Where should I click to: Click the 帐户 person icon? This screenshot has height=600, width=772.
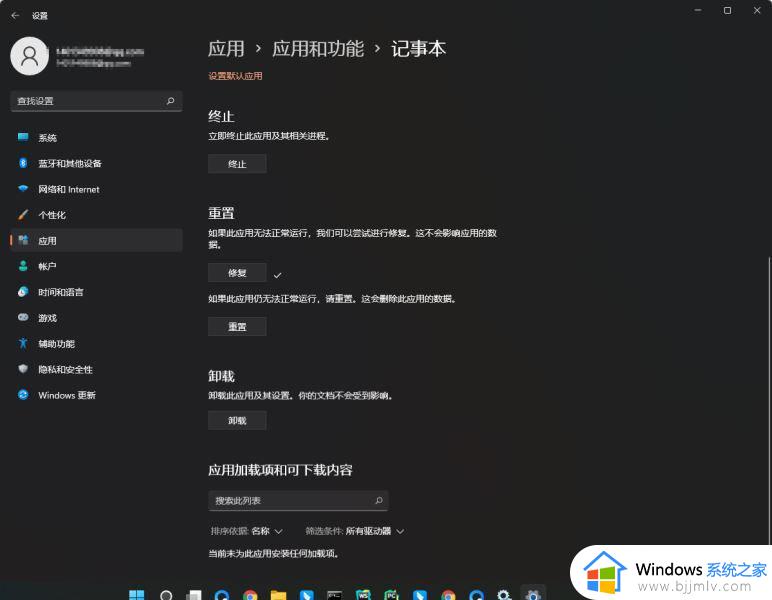pos(23,266)
